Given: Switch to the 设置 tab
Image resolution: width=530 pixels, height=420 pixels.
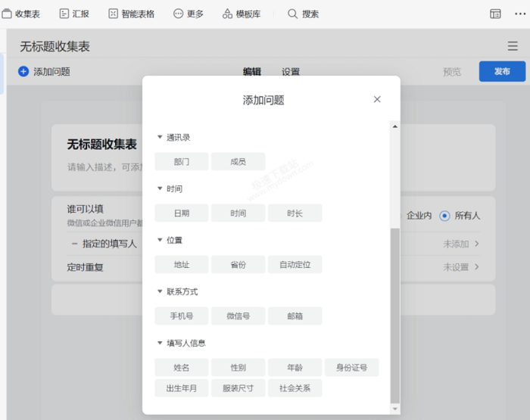Looking at the screenshot, I should [x=291, y=72].
